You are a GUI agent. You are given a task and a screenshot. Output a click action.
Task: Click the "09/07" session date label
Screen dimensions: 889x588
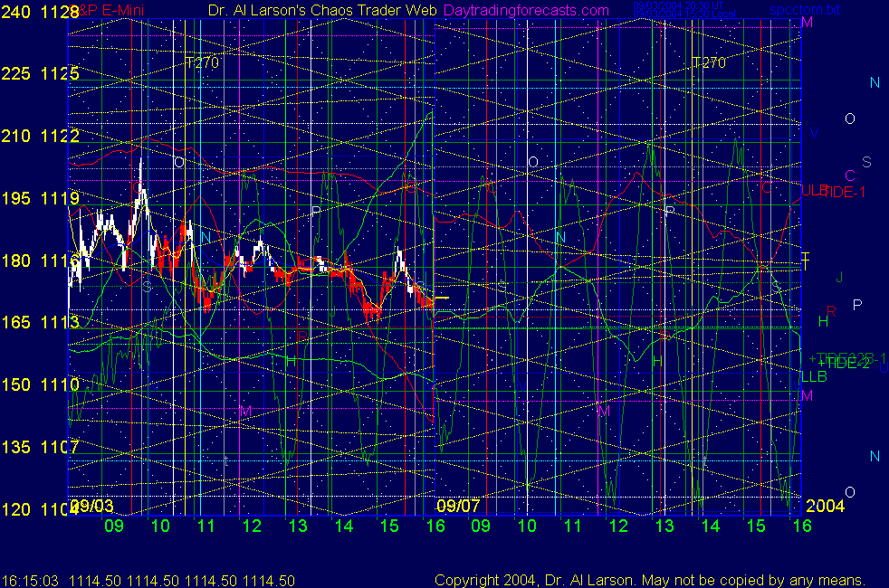click(458, 506)
